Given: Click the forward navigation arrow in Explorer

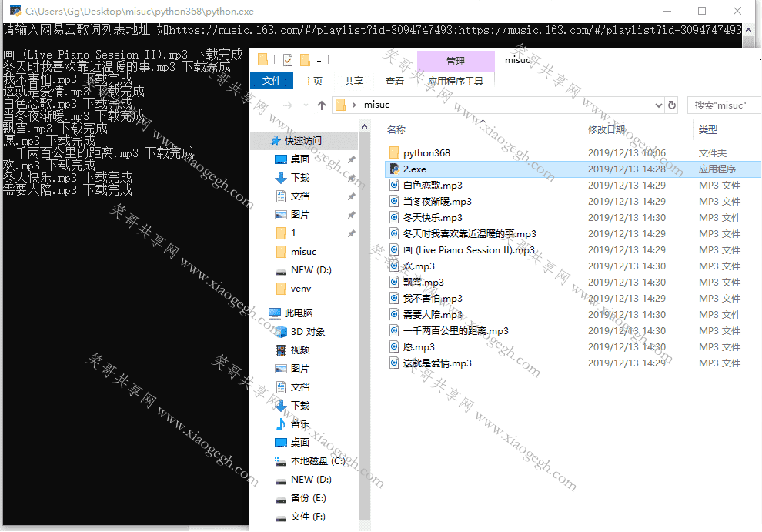Looking at the screenshot, I should pyautogui.click(x=288, y=105).
